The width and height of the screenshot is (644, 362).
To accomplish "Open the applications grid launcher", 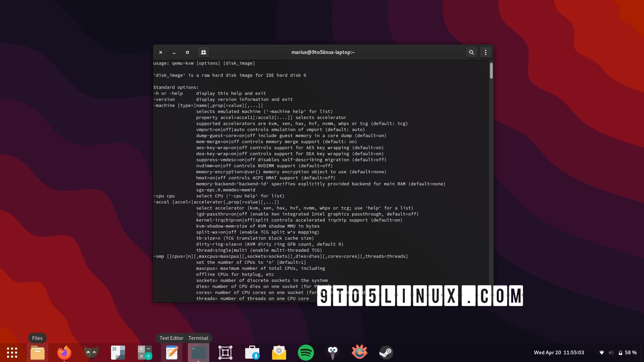I will coord(12,352).
